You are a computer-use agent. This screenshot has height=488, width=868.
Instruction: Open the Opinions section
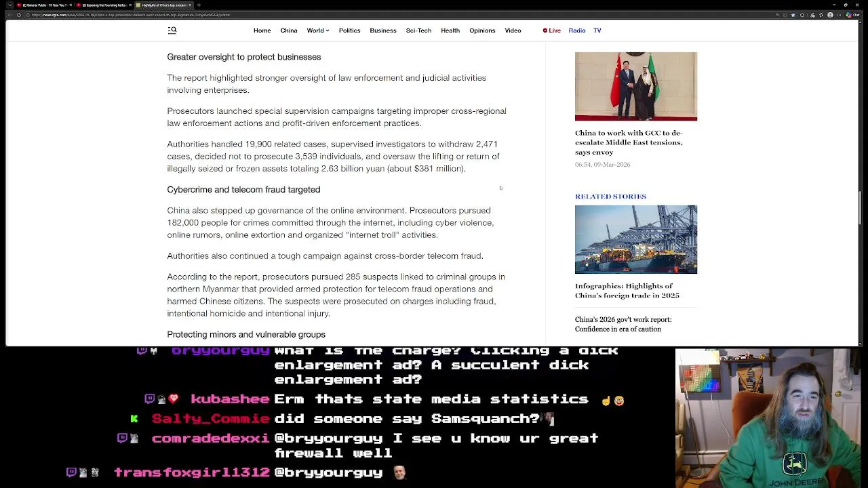click(482, 30)
